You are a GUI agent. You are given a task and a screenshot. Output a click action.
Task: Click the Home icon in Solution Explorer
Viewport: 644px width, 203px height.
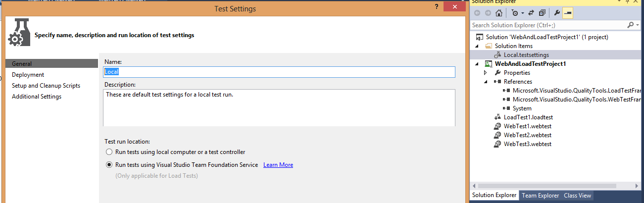tap(499, 13)
